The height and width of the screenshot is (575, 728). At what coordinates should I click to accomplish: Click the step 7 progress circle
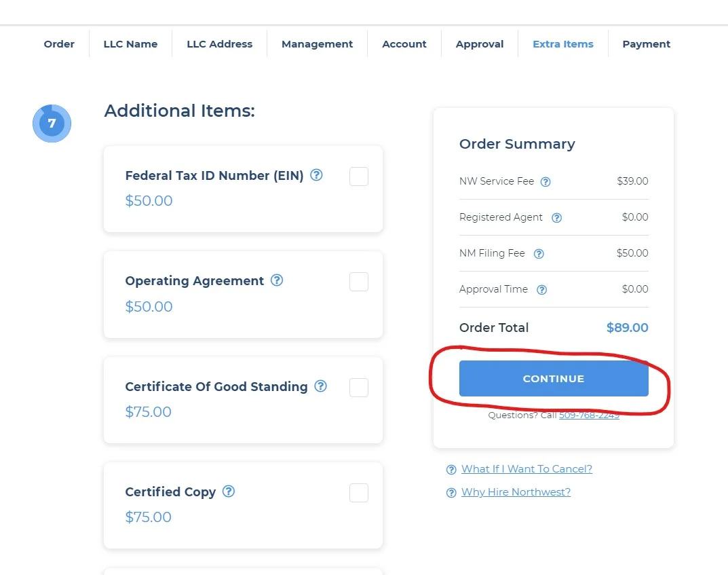click(x=52, y=124)
